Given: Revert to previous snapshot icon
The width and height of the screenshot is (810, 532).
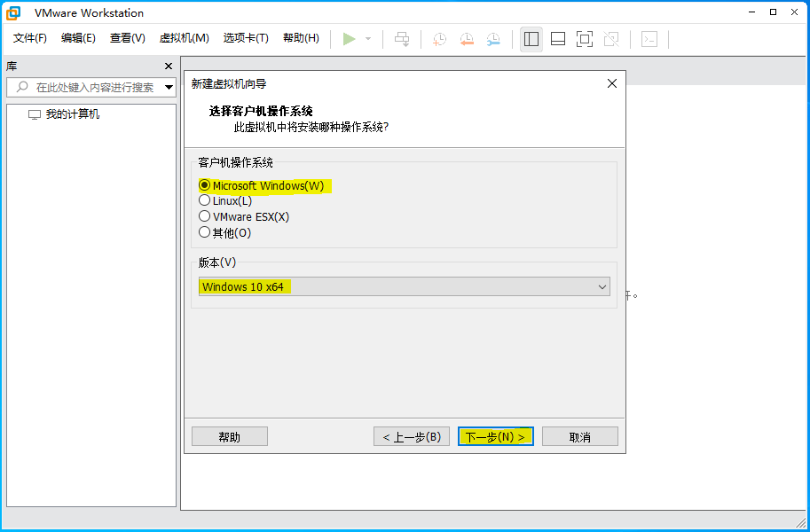Looking at the screenshot, I should pos(467,39).
